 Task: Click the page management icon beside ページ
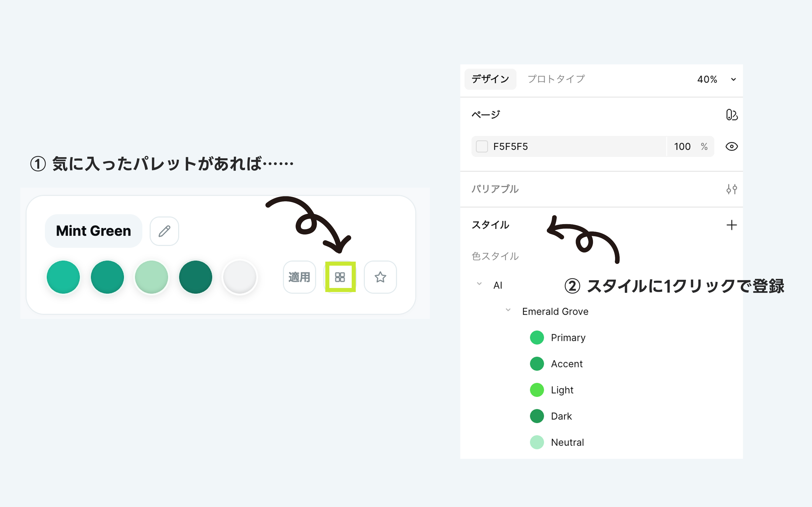click(732, 114)
